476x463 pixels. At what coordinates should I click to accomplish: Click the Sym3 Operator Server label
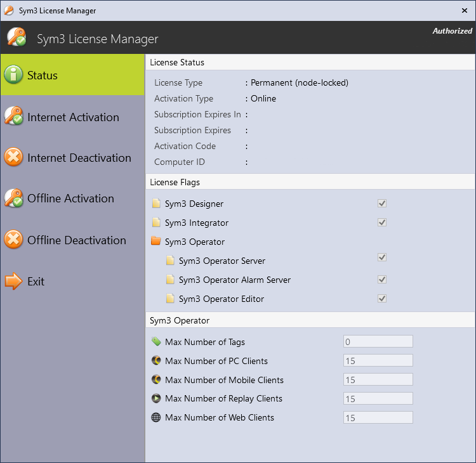222,261
